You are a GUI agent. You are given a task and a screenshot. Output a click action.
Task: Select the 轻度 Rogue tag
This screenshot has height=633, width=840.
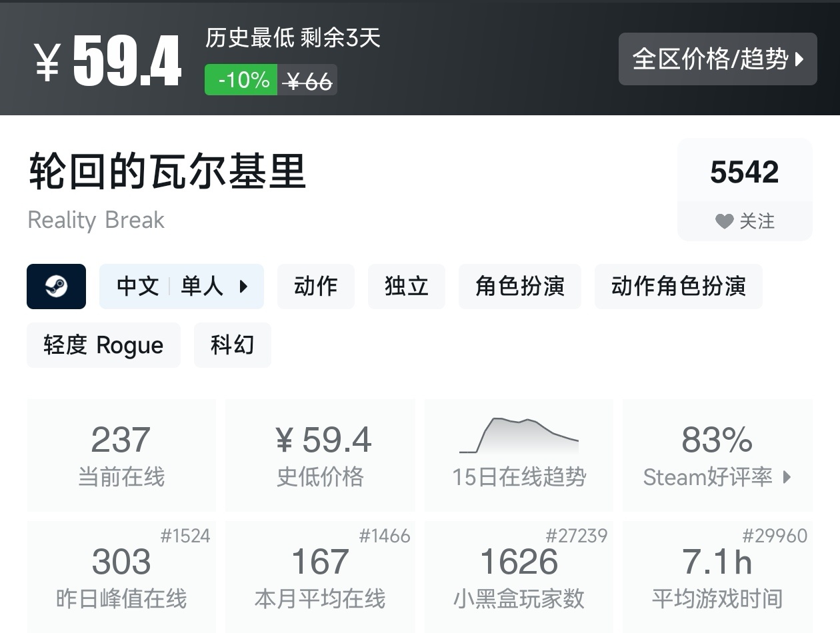click(x=103, y=345)
